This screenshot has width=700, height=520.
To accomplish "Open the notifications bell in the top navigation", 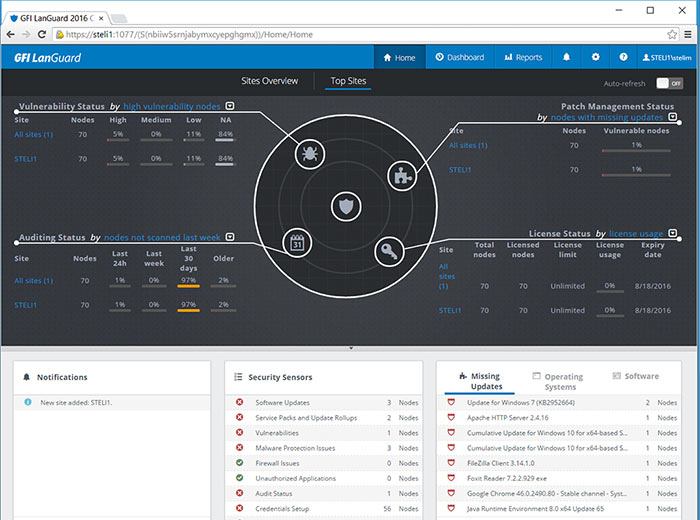I will tap(566, 57).
